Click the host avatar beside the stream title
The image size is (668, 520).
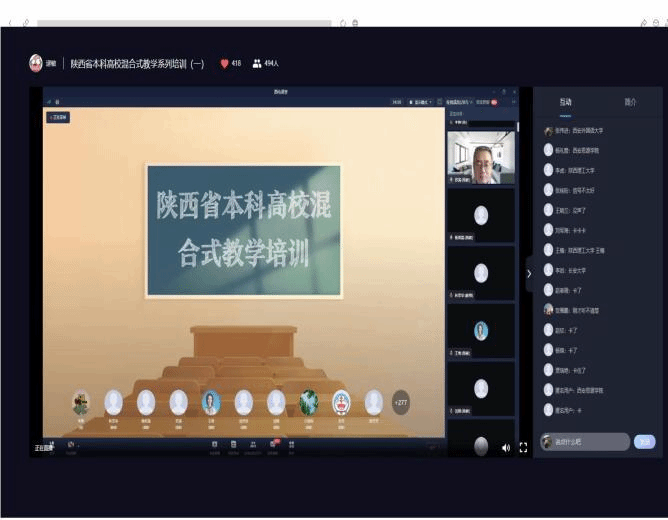[36, 63]
